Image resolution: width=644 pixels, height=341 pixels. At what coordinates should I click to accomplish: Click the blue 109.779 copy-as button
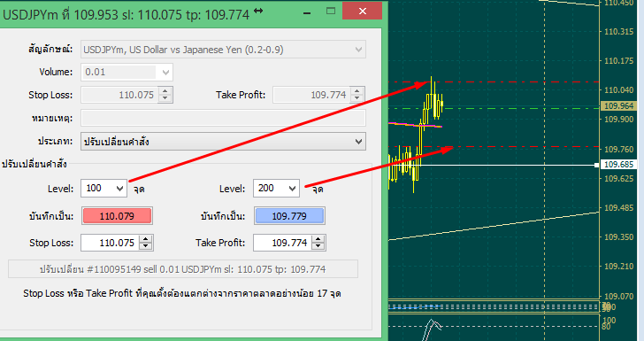pos(289,216)
